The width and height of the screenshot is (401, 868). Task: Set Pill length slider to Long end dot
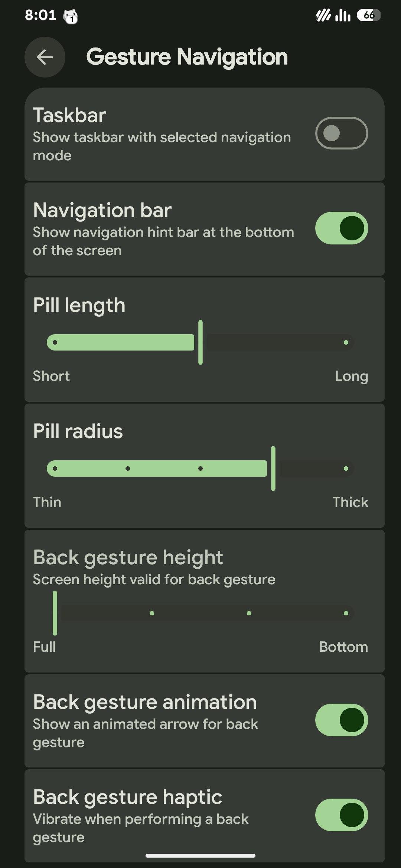346,342
